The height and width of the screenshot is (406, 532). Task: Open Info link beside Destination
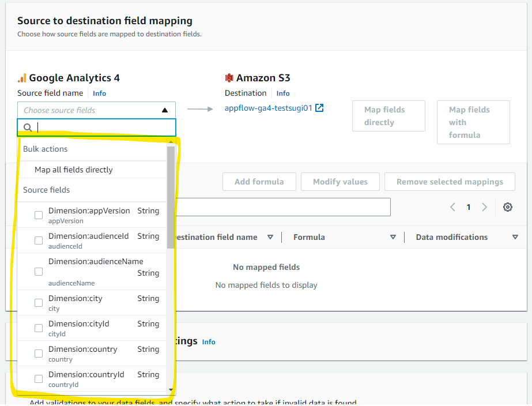click(283, 93)
